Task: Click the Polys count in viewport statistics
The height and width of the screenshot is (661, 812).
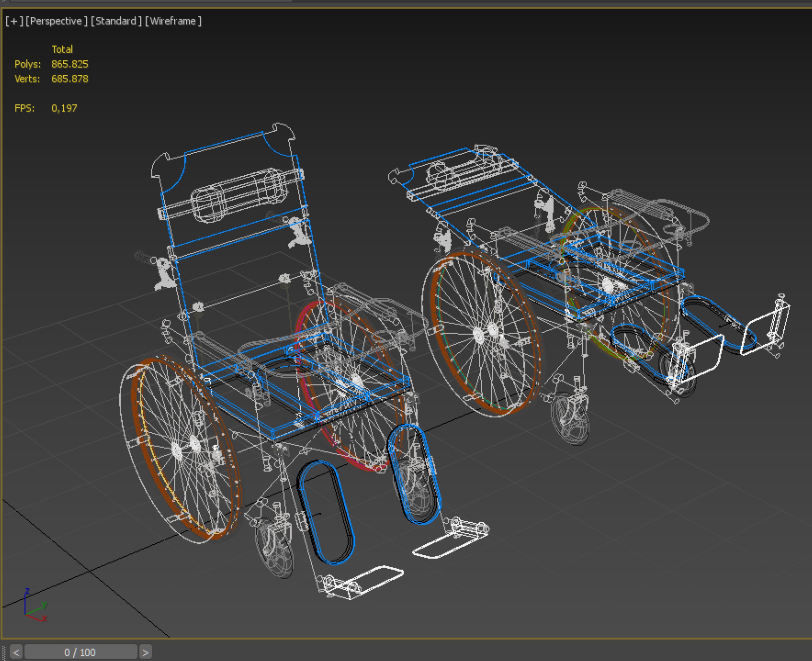Action: (x=70, y=64)
